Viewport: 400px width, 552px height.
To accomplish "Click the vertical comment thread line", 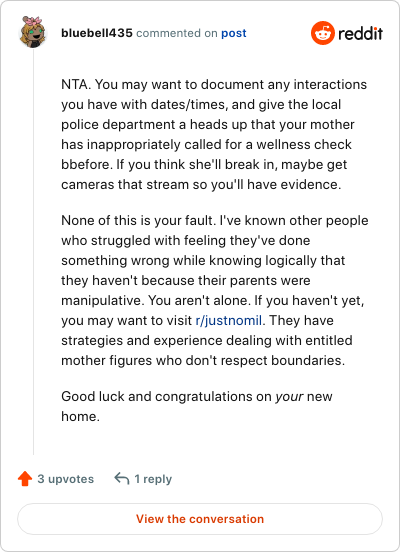I will click(33, 251).
